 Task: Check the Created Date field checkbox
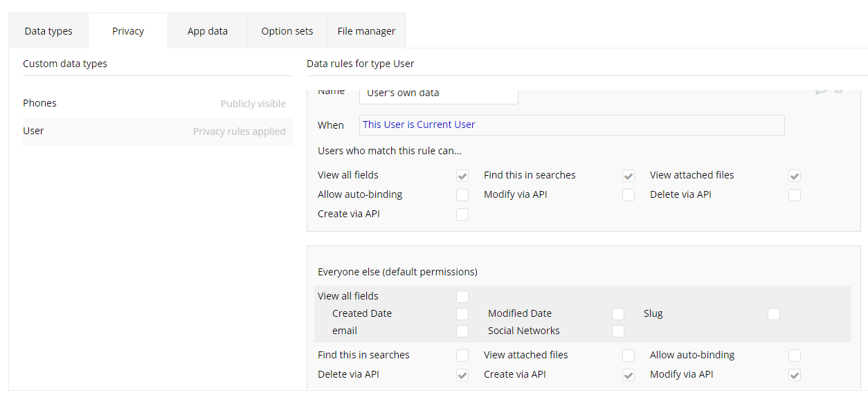[x=462, y=314]
